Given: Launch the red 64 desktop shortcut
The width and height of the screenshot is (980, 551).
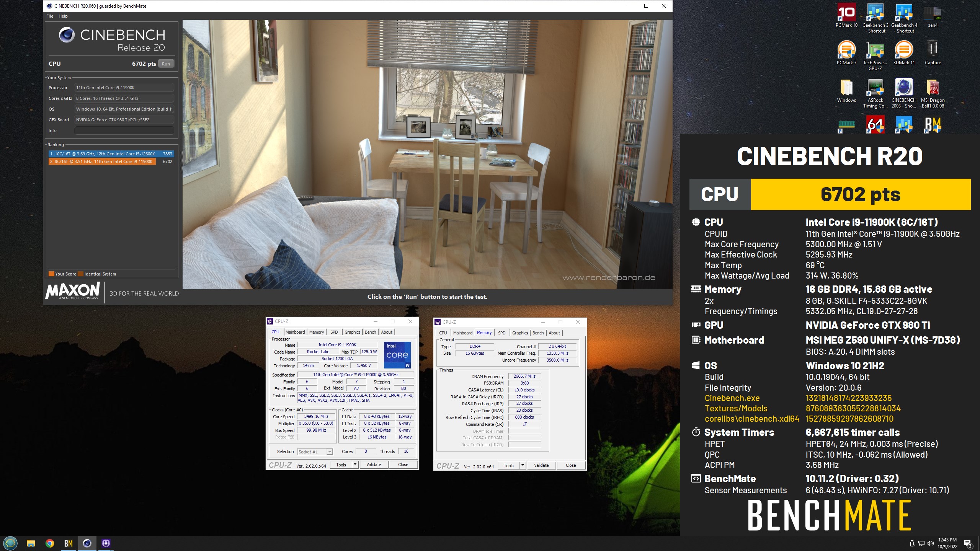Looking at the screenshot, I should [x=875, y=125].
